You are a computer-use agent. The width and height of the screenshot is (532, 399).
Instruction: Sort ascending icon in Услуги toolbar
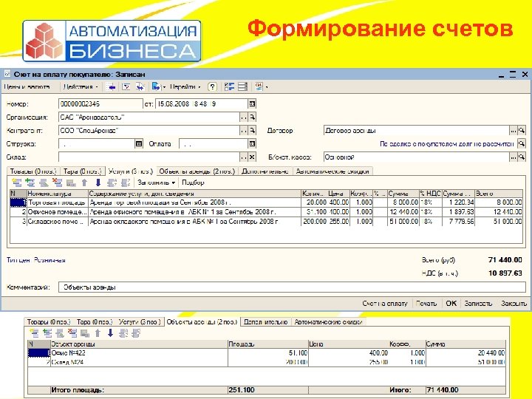[112, 183]
